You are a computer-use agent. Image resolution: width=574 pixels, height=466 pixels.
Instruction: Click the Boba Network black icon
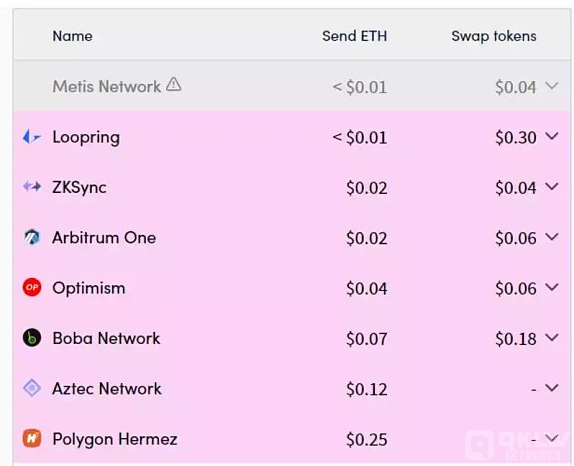[x=32, y=338]
